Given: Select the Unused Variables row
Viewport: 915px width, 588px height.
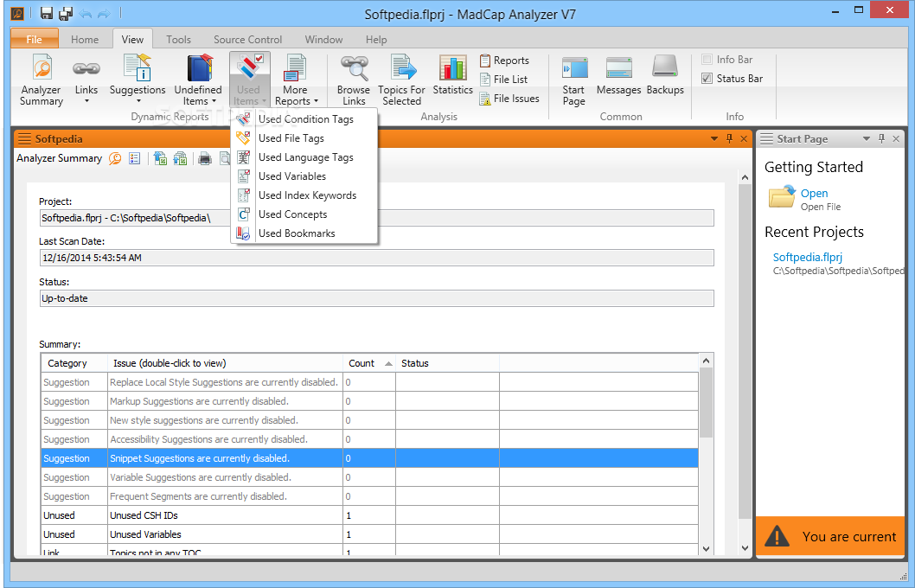Looking at the screenshot, I should tap(369, 534).
